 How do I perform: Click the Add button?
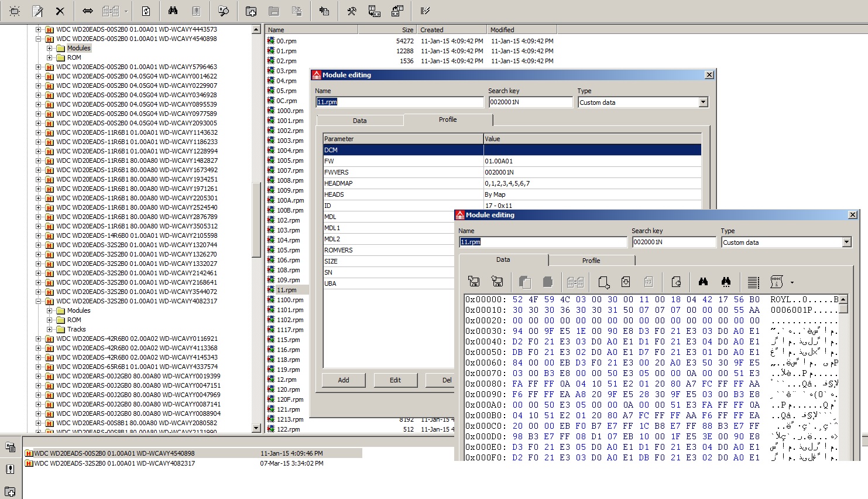pos(344,380)
